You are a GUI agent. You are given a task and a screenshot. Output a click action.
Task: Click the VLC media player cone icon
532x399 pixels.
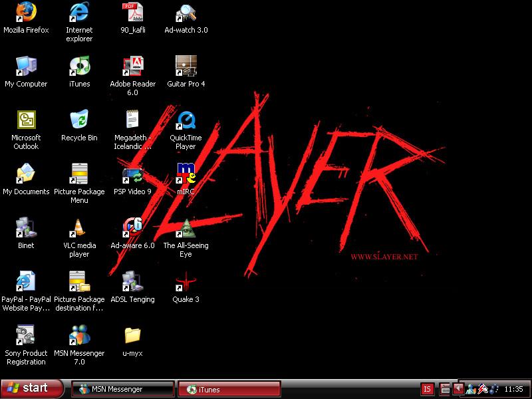tap(79, 227)
